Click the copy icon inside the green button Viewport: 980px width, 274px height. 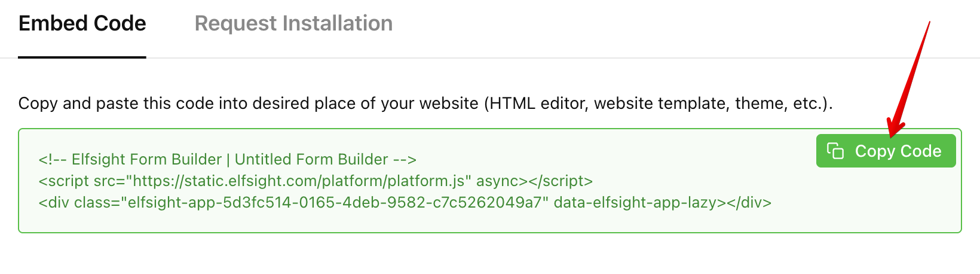[x=835, y=151]
